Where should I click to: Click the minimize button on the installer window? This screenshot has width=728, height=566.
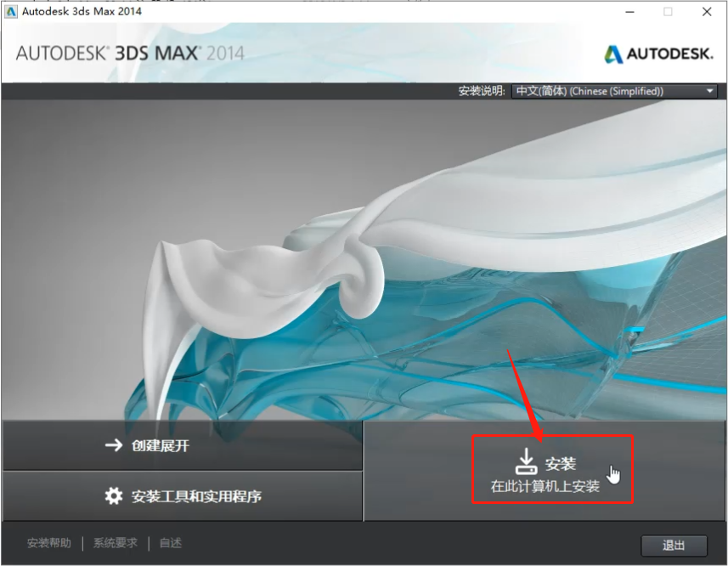point(629,12)
